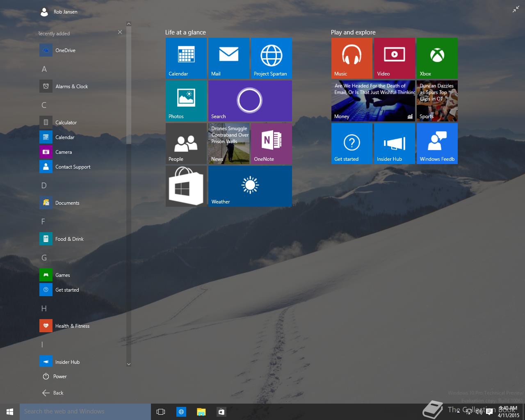This screenshot has width=525, height=420.
Task: Open OneDrive in the recently added list
Action: (81, 50)
